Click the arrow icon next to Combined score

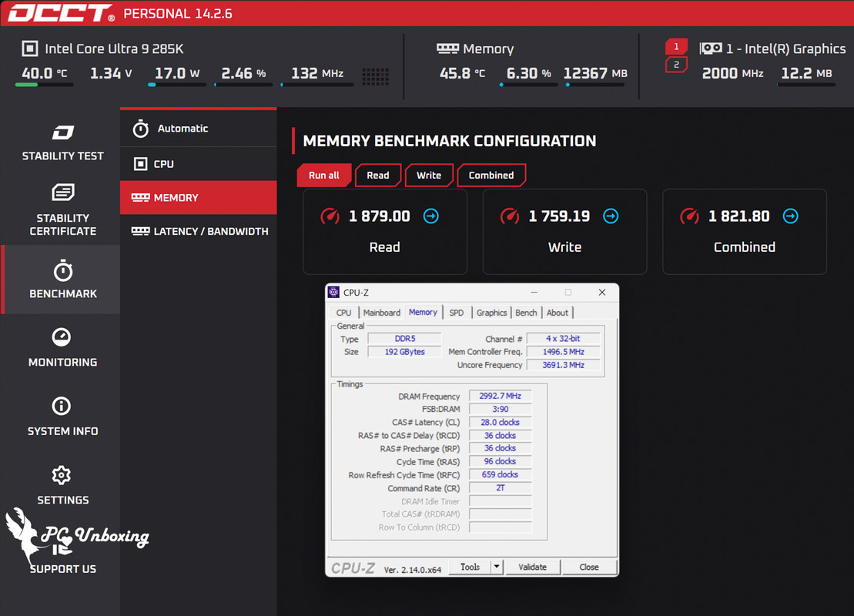tap(790, 216)
